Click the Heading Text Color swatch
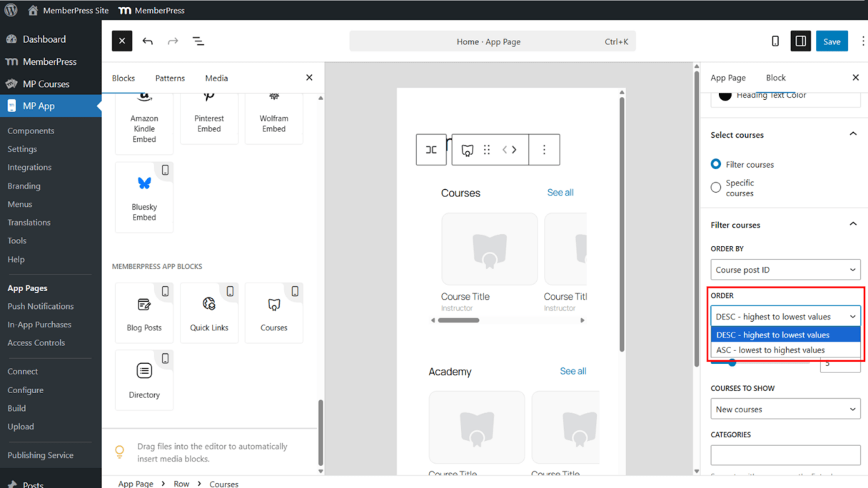The width and height of the screenshot is (868, 488). (x=725, y=95)
